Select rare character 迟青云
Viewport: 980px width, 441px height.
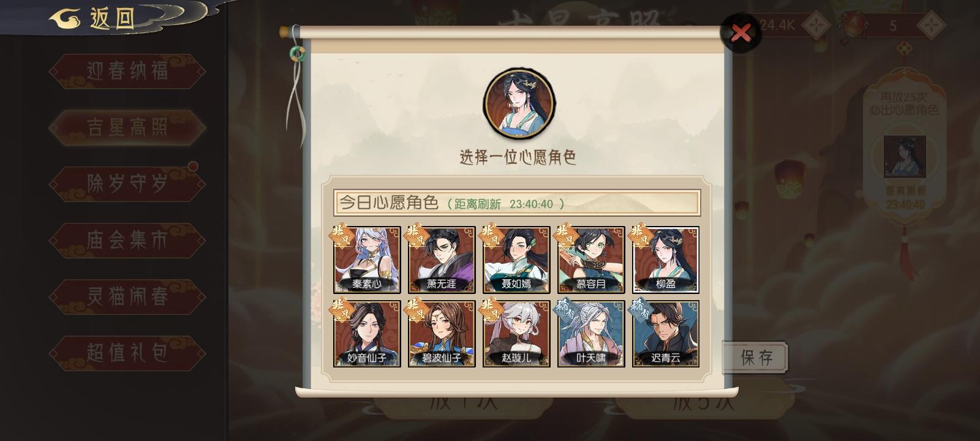coord(666,334)
